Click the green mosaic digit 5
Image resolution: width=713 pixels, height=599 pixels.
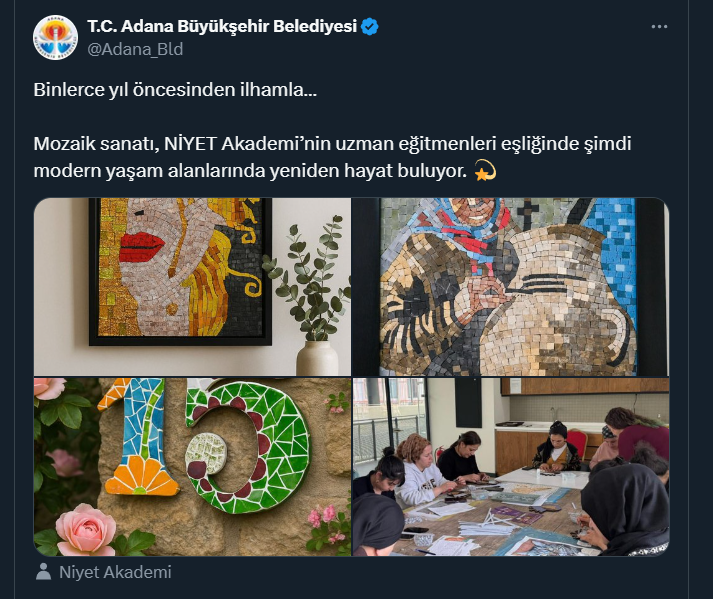click(248, 448)
